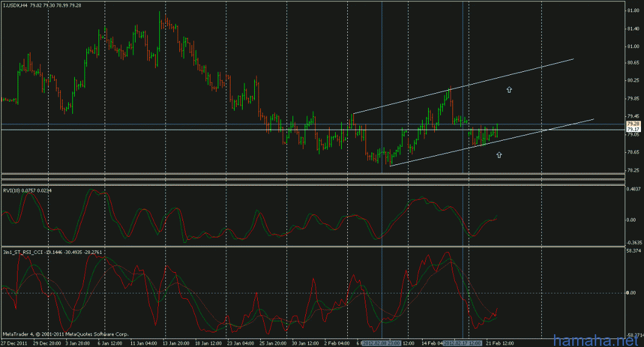Click the 30 Jan 12:00 time label
Screen dimensions: 644x347
(x=305, y=343)
